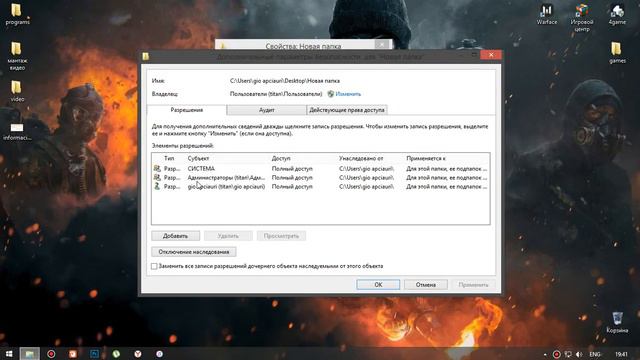Image resolution: width=640 pixels, height=360 pixels.
Task: Switch to the Аудит tab
Action: 267,110
